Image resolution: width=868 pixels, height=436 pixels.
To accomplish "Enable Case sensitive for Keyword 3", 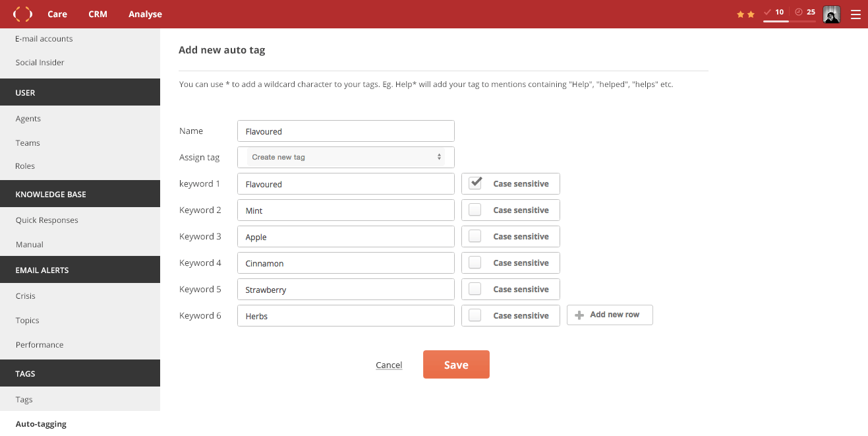I will [x=475, y=236].
